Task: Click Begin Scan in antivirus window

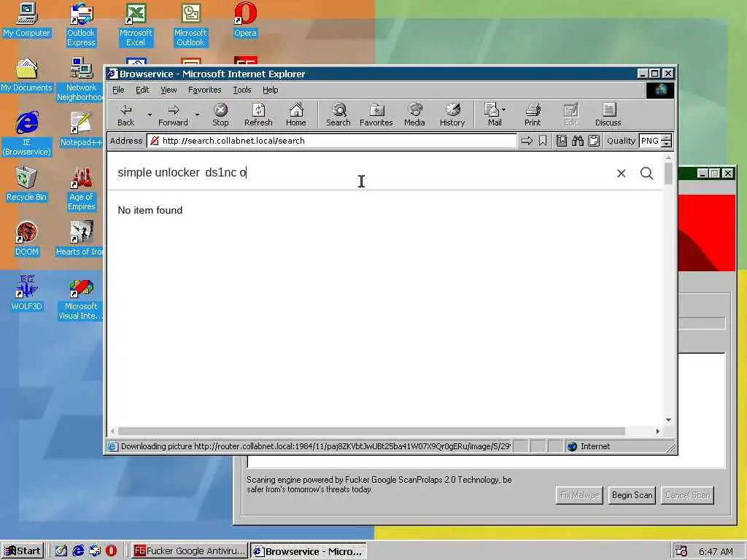Action: 632,495
